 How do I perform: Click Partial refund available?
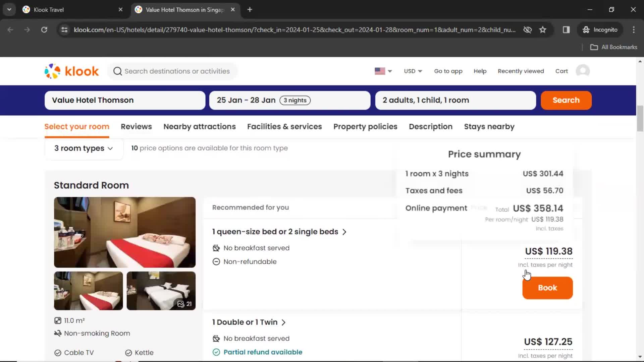263,352
